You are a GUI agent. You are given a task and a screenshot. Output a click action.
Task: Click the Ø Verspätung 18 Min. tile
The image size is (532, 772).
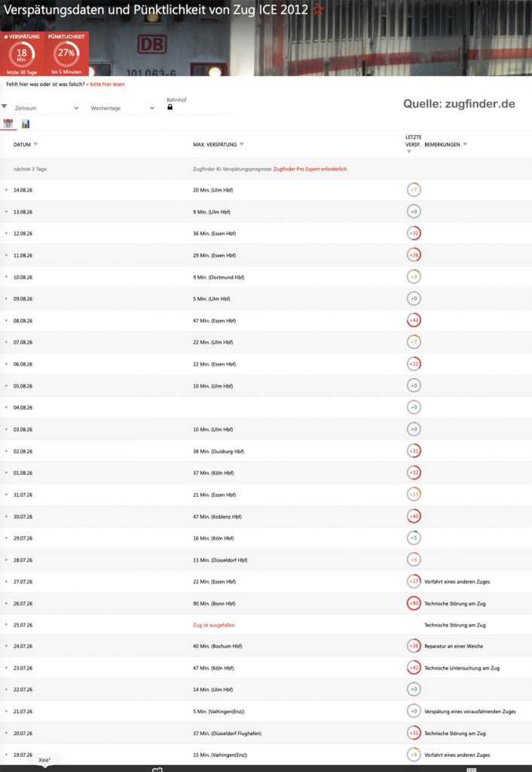click(22, 54)
